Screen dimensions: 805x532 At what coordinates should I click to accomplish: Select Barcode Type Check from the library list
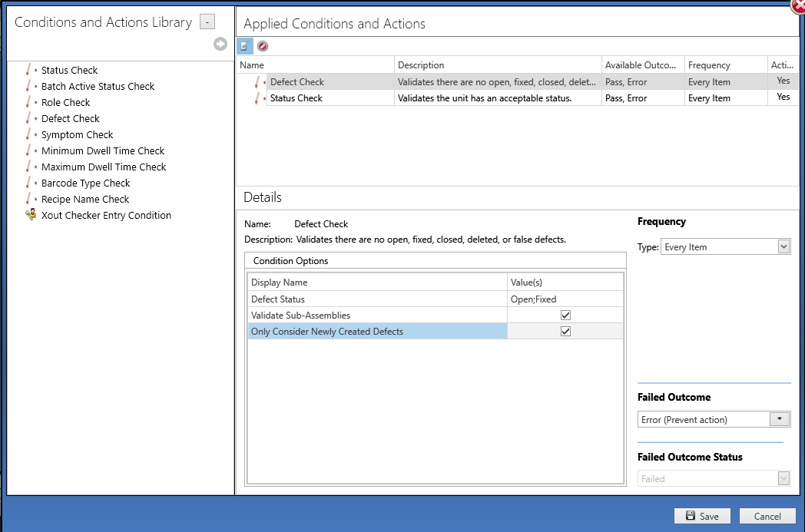[85, 183]
